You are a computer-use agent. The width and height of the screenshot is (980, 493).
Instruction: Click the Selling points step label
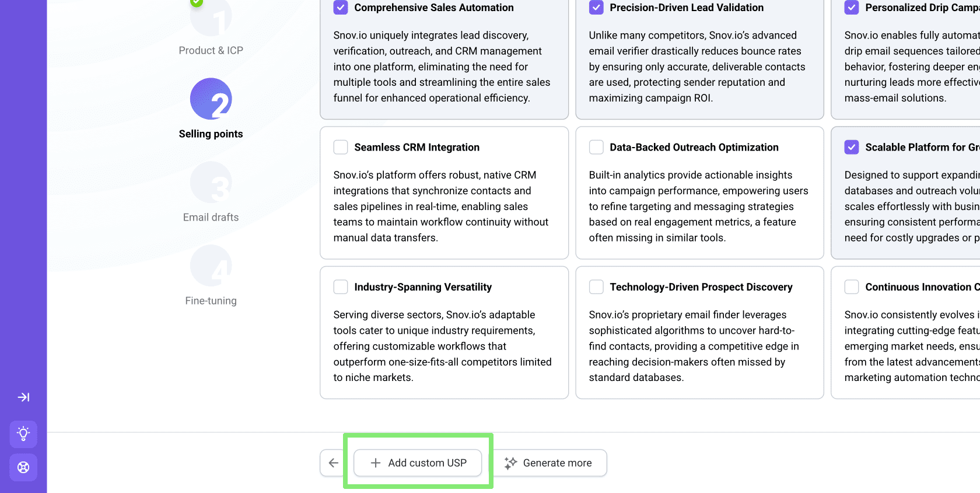[211, 134]
